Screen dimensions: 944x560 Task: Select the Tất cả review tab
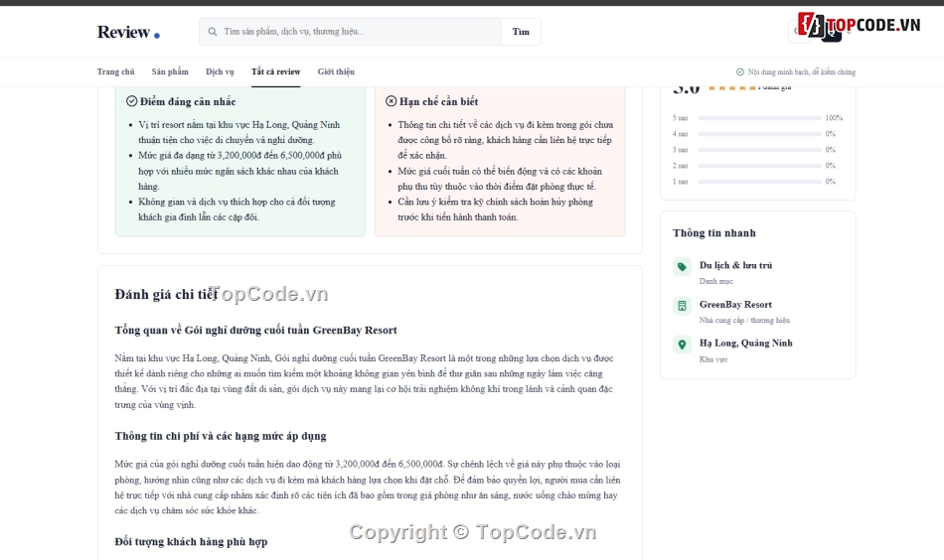click(275, 71)
